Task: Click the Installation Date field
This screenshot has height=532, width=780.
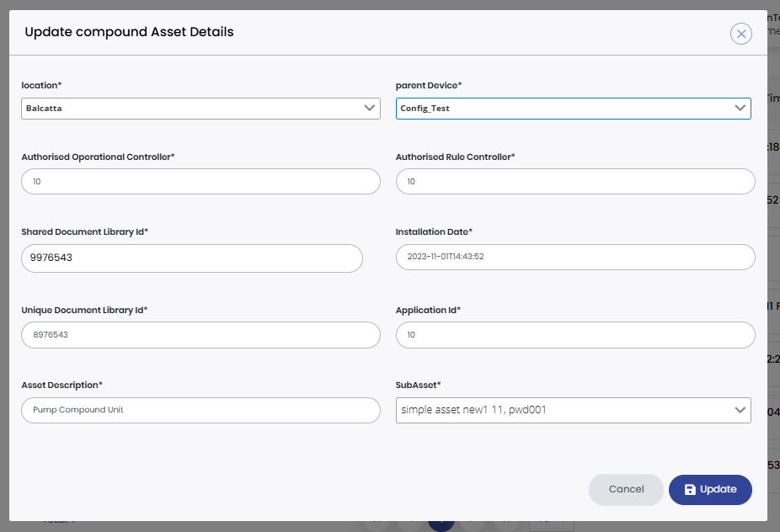Action: [574, 257]
